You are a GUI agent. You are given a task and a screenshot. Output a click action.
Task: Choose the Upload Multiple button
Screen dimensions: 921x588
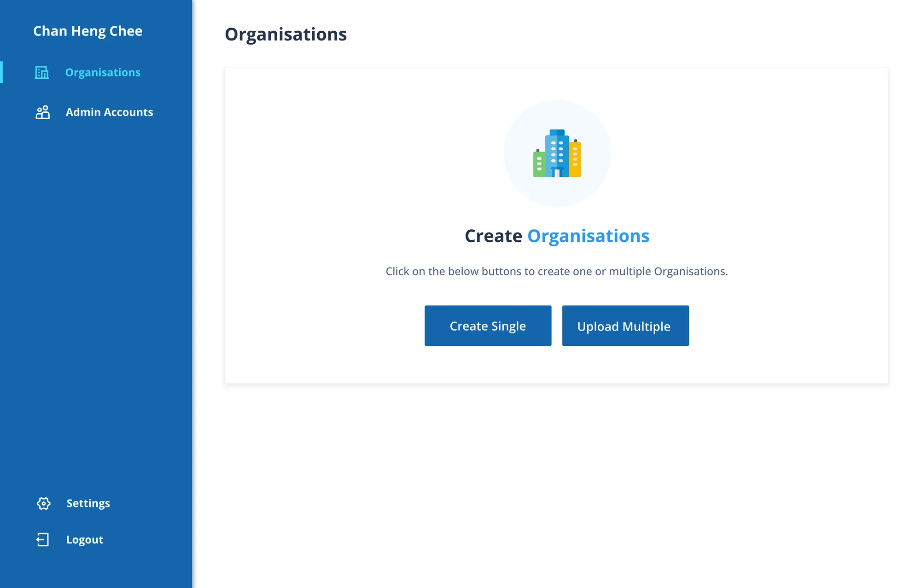[x=625, y=326]
